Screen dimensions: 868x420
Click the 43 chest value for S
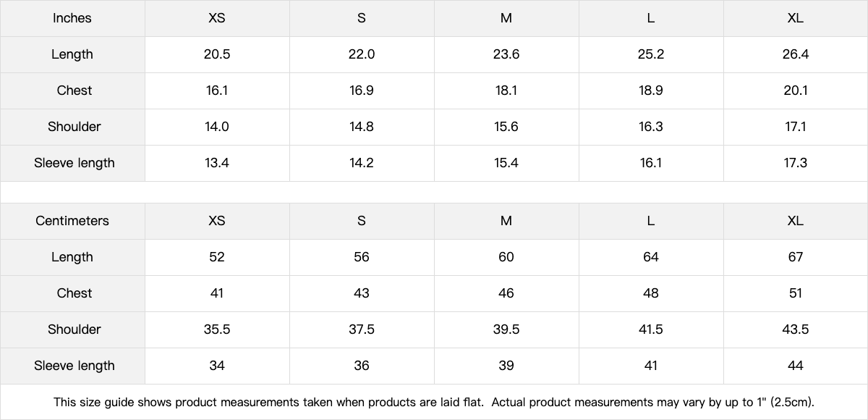pos(362,293)
